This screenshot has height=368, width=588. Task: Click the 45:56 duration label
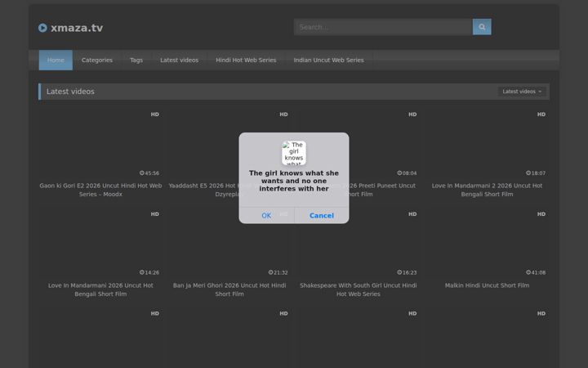point(149,173)
